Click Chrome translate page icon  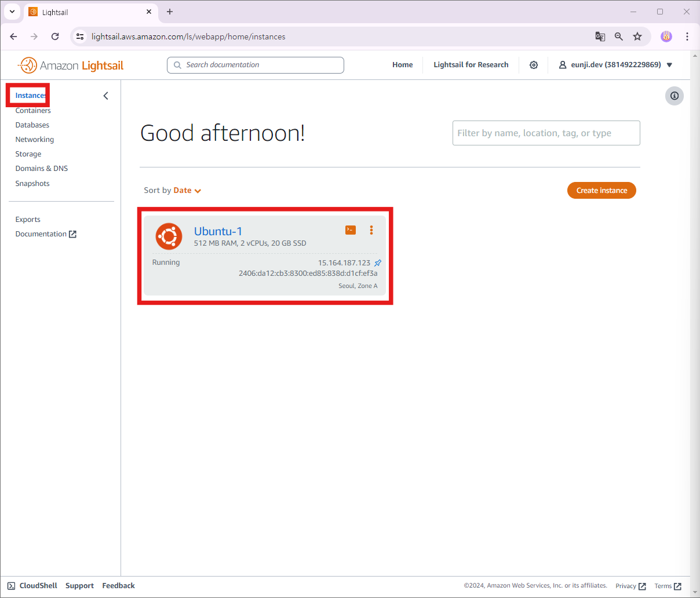pyautogui.click(x=600, y=37)
